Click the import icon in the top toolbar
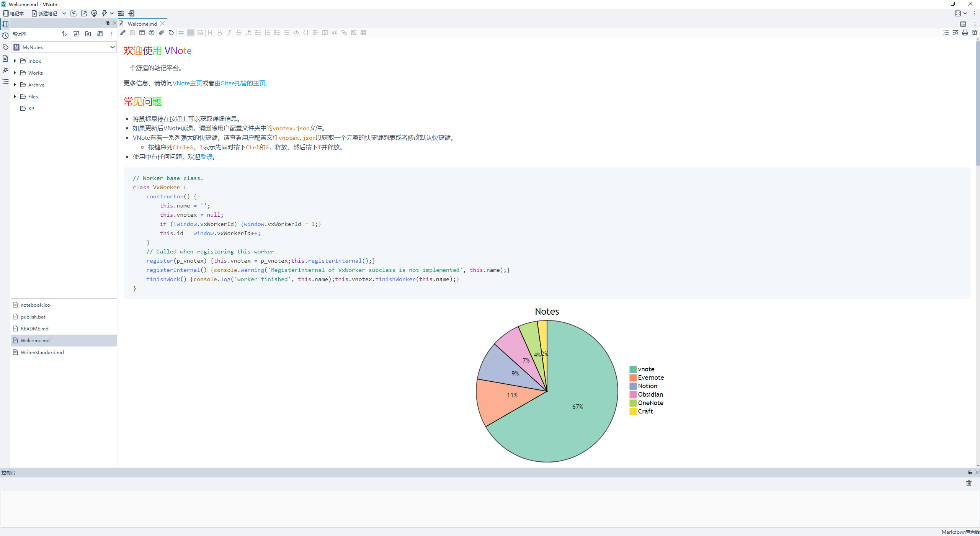 (x=73, y=13)
